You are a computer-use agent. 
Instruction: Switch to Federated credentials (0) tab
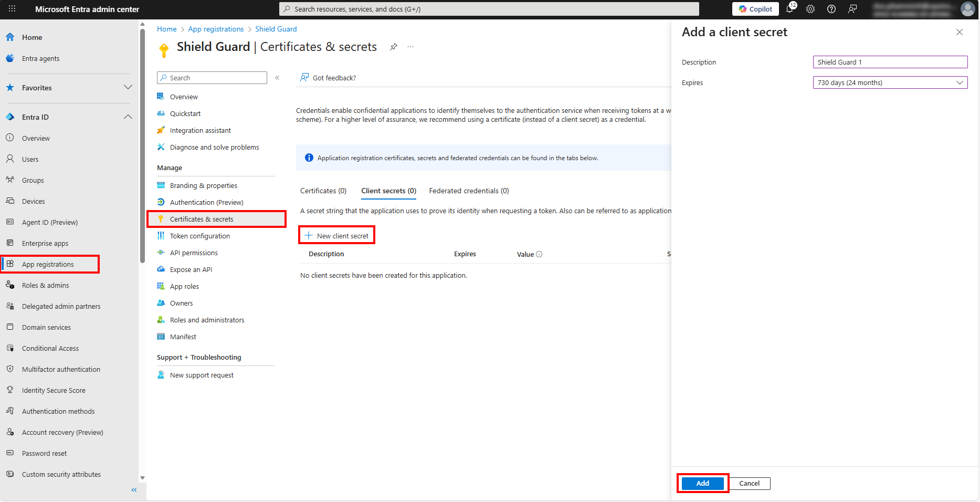click(469, 191)
